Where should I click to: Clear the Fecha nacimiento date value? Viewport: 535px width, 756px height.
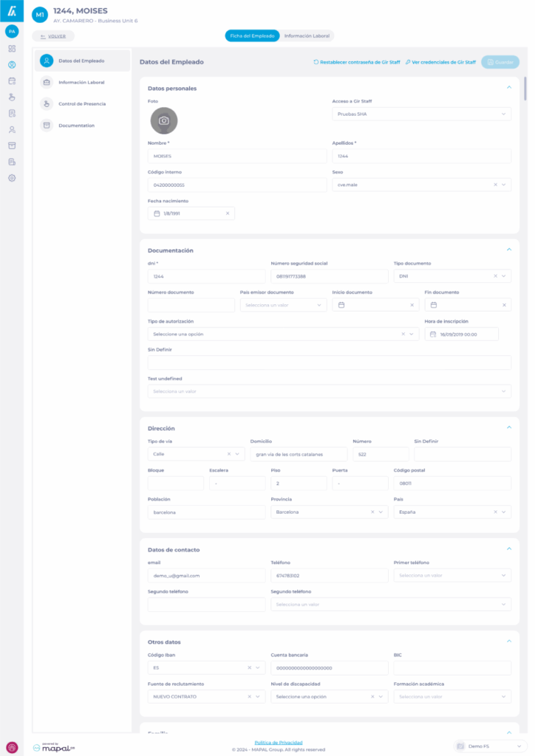[x=228, y=213]
